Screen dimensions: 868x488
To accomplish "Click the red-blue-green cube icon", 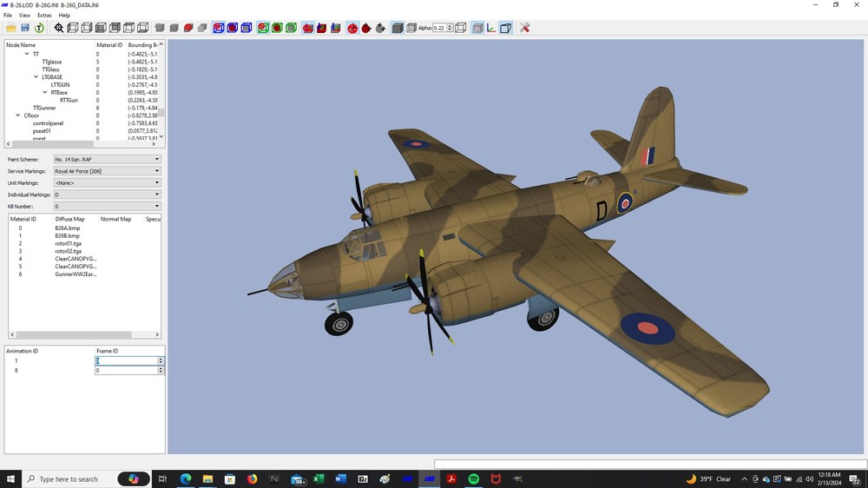I will click(x=335, y=28).
